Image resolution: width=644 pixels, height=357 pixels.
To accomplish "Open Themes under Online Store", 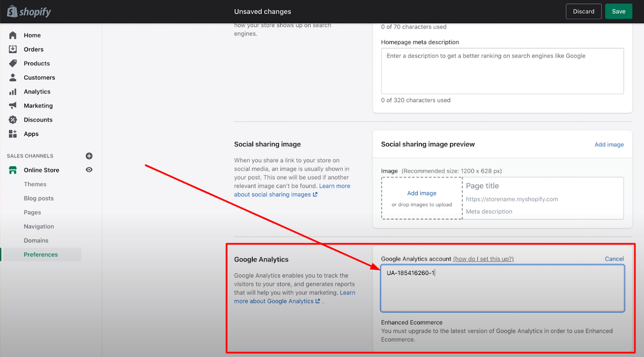I will (35, 184).
